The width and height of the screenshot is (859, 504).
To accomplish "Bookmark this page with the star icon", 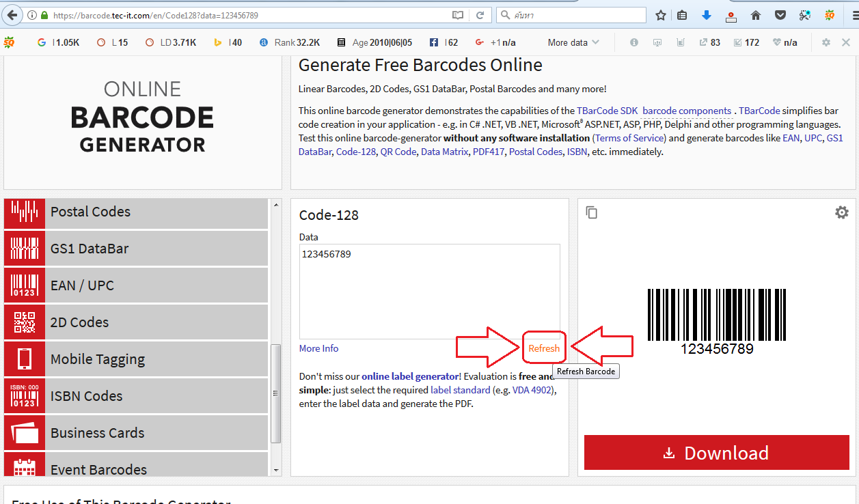I will pyautogui.click(x=661, y=15).
